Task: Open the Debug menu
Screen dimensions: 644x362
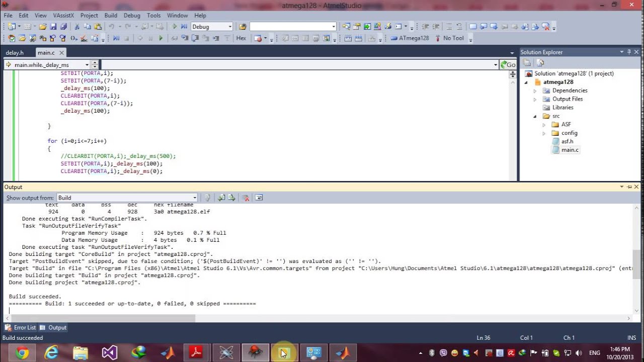Action: click(x=132, y=16)
